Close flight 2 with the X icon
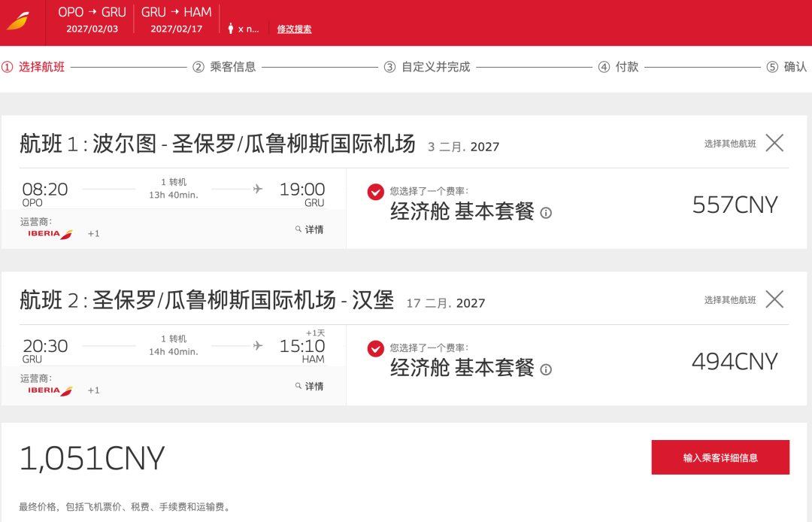The image size is (812, 522). pos(774,299)
